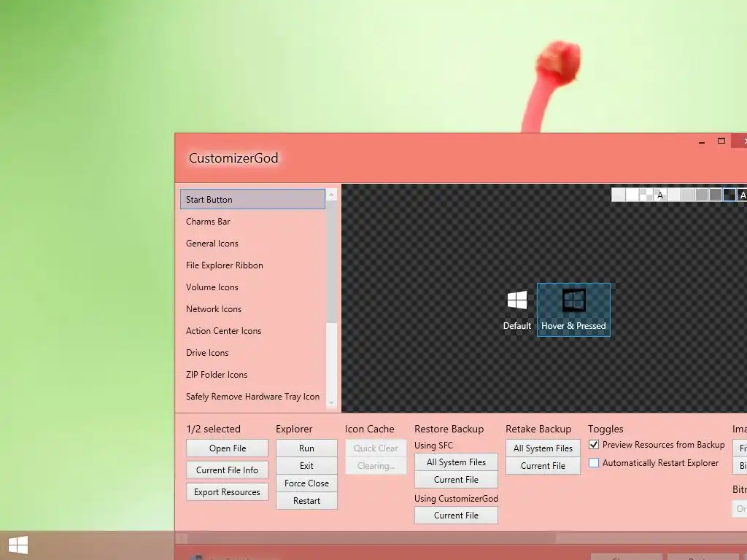
Task: Select Volume Icons category
Action: (252, 287)
